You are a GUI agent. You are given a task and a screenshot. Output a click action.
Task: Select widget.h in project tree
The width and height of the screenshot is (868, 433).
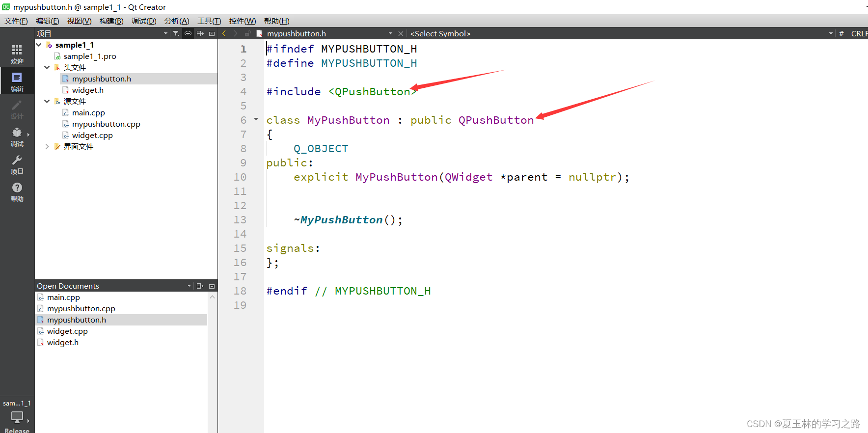point(88,90)
